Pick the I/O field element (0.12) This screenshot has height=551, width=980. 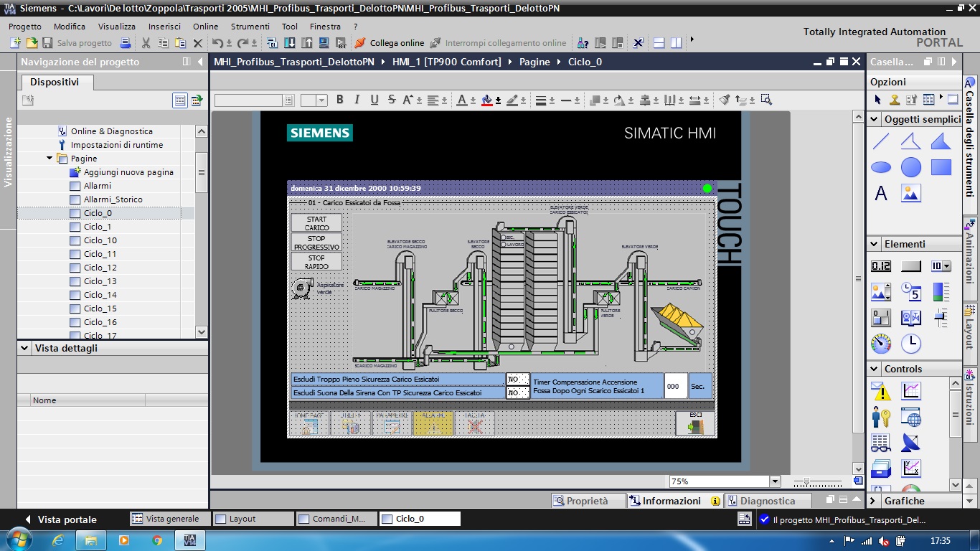coord(881,266)
